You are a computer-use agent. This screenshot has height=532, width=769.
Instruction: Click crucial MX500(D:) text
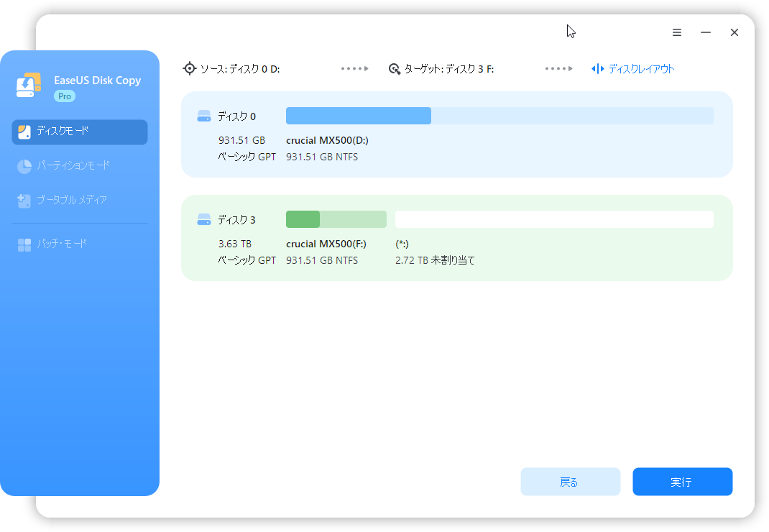point(327,140)
